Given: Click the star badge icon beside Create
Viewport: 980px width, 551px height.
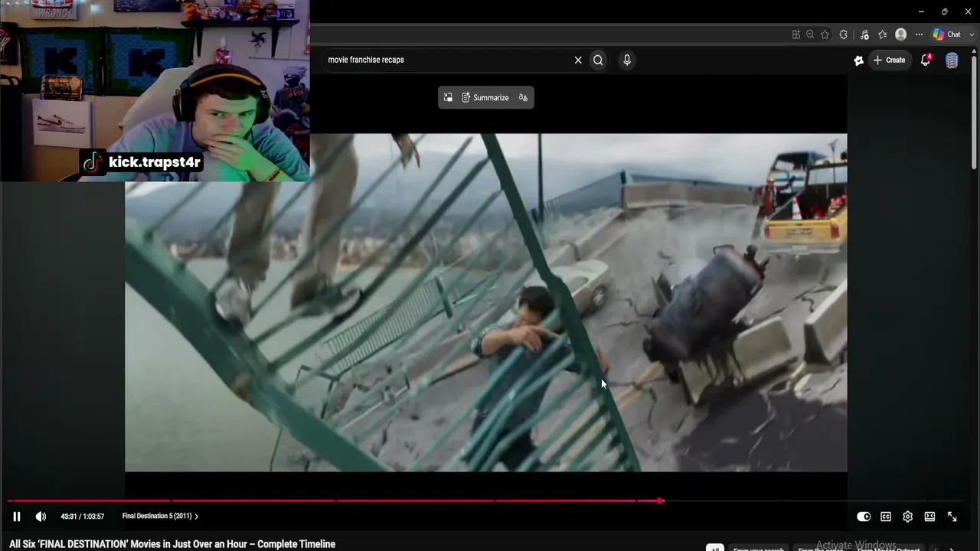Looking at the screenshot, I should click(858, 60).
